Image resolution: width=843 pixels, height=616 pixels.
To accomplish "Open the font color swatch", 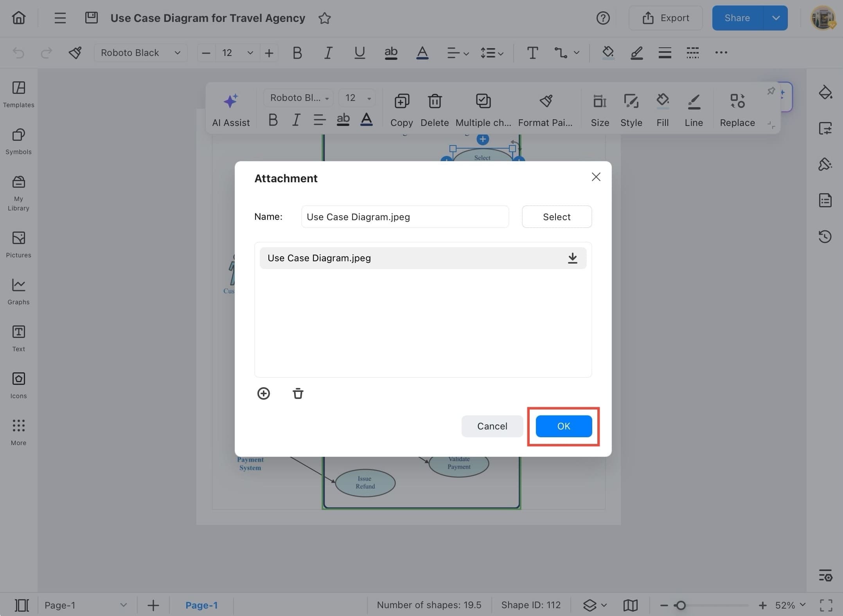I will (422, 52).
